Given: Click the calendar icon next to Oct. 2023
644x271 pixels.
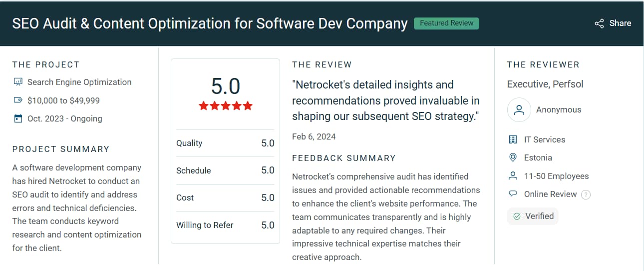Looking at the screenshot, I should tap(18, 119).
